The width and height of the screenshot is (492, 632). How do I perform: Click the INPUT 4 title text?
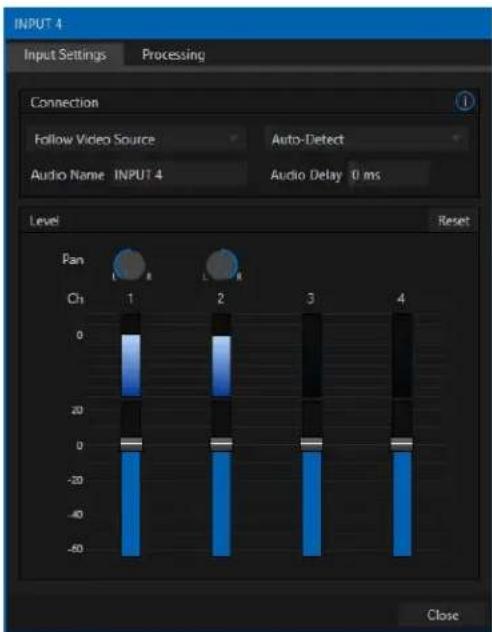tap(37, 24)
